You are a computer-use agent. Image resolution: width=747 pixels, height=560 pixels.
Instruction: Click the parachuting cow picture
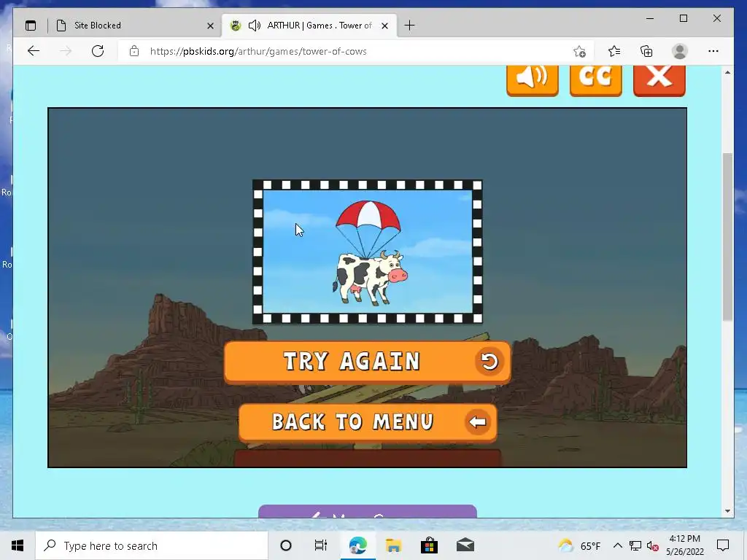(368, 252)
